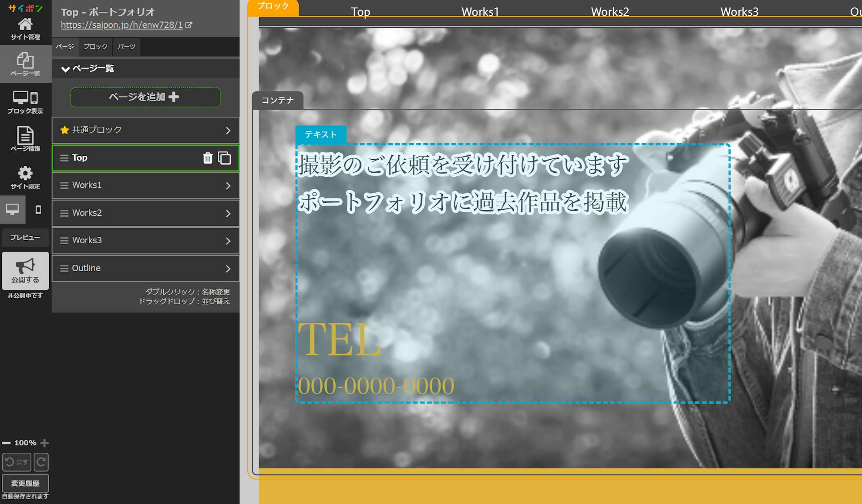The image size is (862, 504).
Task: Select the 共通ブロック row
Action: pyautogui.click(x=145, y=130)
